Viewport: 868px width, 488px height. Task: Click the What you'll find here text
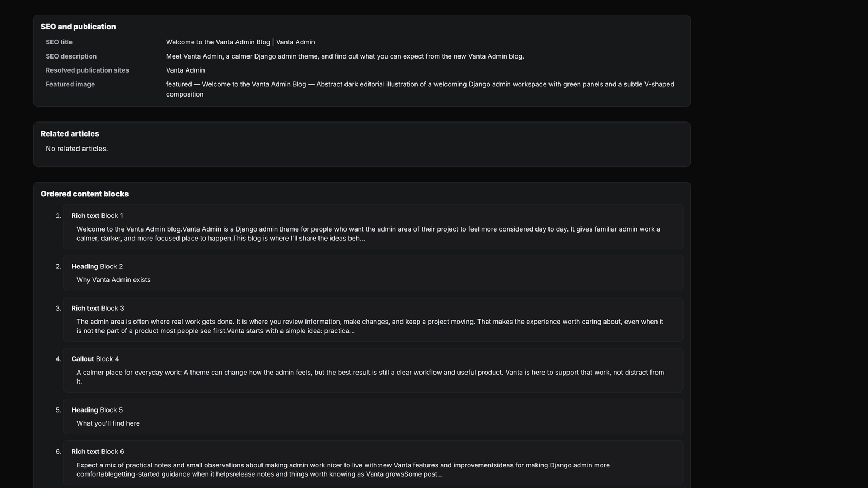click(108, 423)
